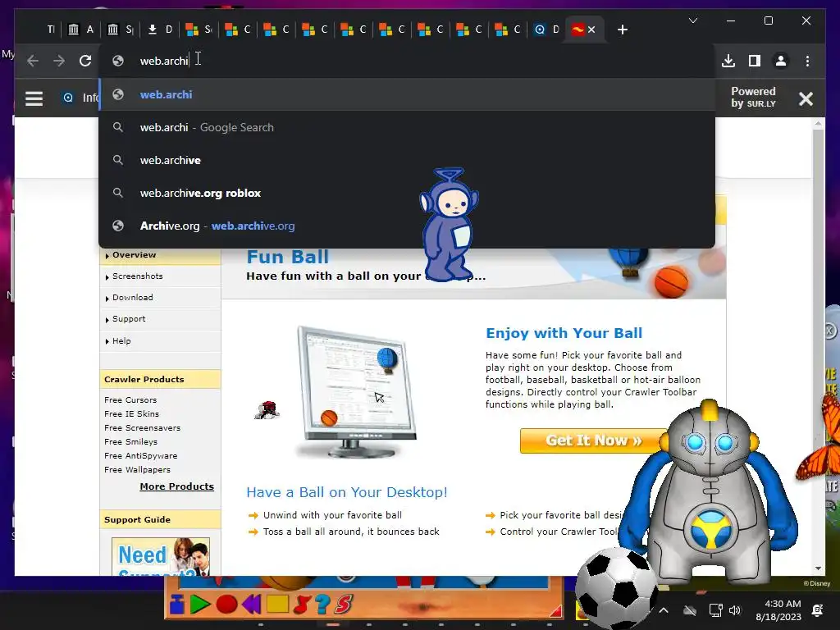The width and height of the screenshot is (840, 630).
Task: Click the blue question mark icon
Action: [322, 604]
